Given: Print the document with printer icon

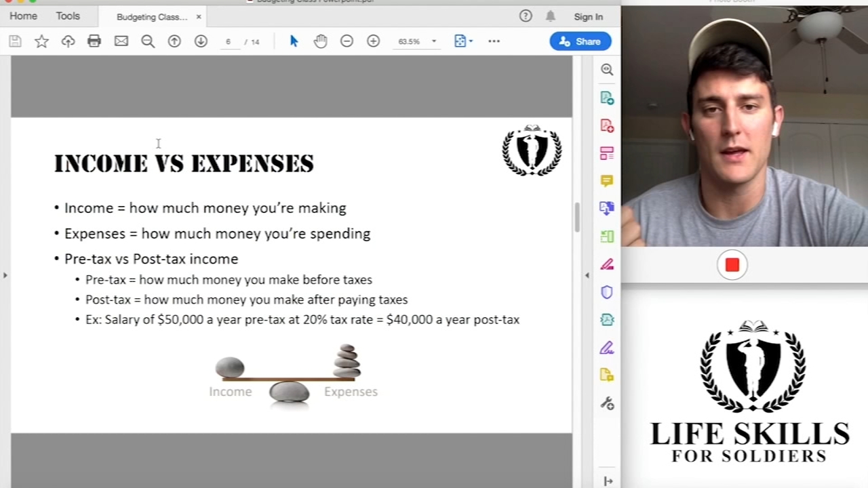Looking at the screenshot, I should tap(94, 41).
